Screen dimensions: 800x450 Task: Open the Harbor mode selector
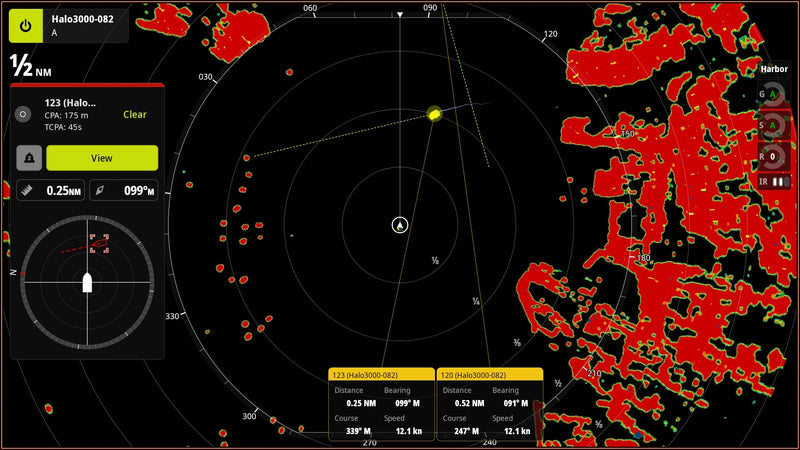pos(774,69)
